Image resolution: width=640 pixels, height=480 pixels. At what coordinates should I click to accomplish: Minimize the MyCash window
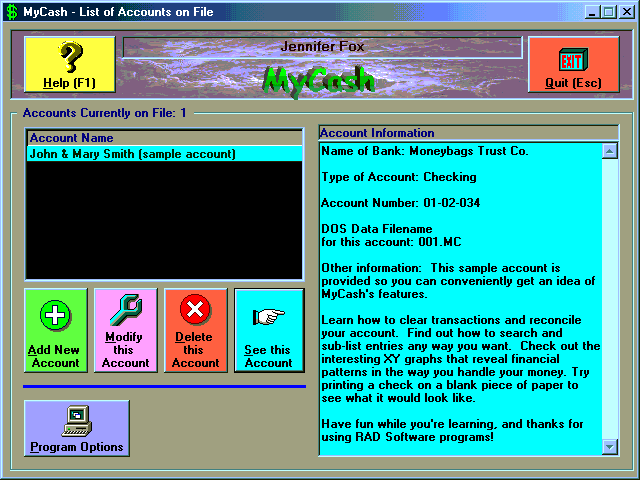[x=593, y=12]
